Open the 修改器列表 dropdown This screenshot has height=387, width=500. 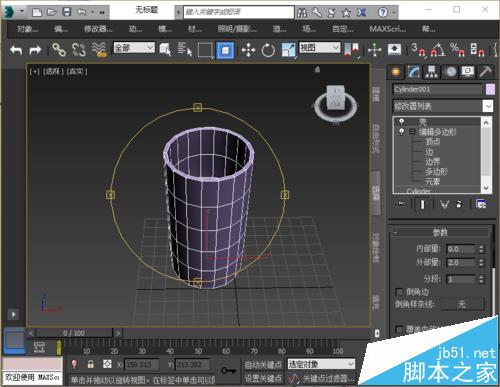click(x=442, y=106)
